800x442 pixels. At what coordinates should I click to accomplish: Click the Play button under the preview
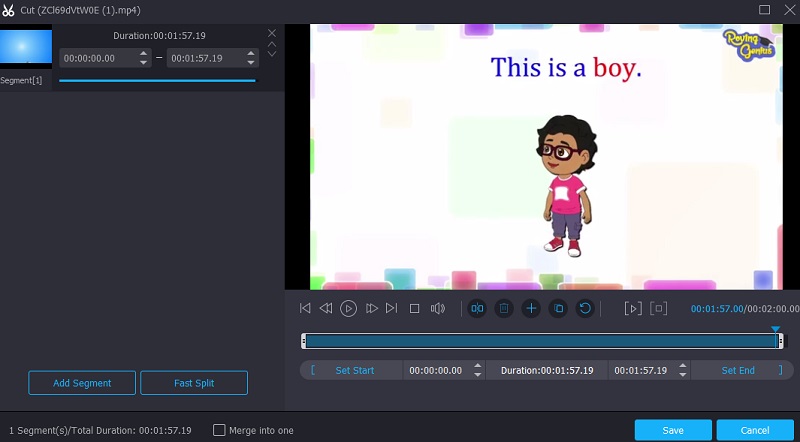point(348,309)
